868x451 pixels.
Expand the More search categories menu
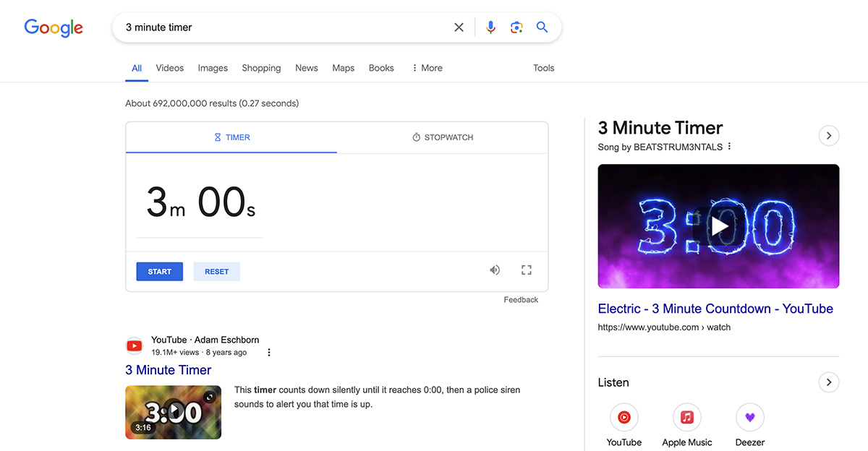(x=427, y=68)
